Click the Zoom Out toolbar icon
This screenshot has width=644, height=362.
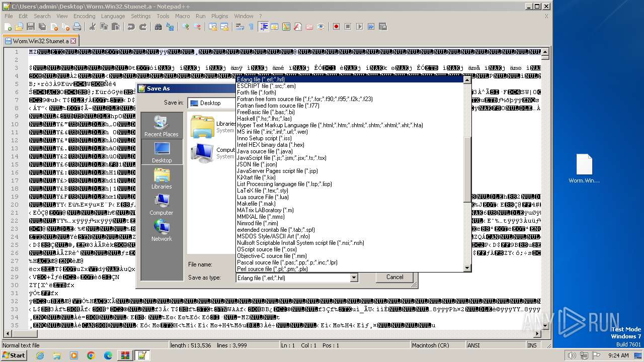[x=198, y=27]
